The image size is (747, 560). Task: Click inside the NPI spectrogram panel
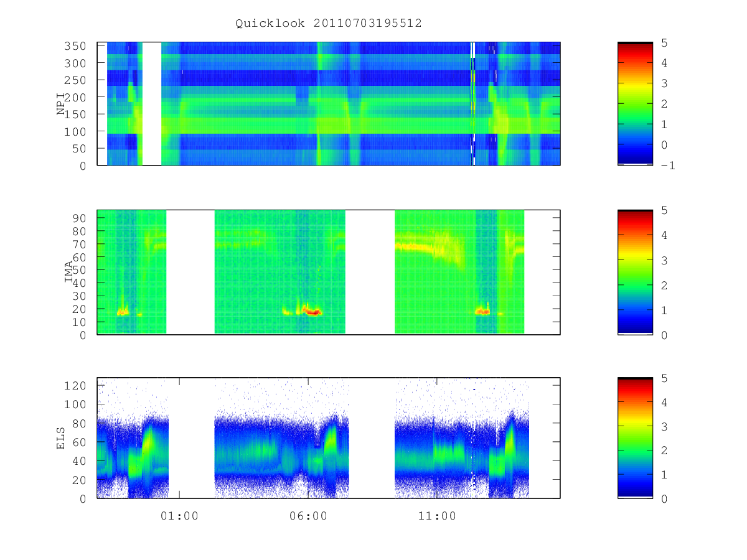(329, 103)
